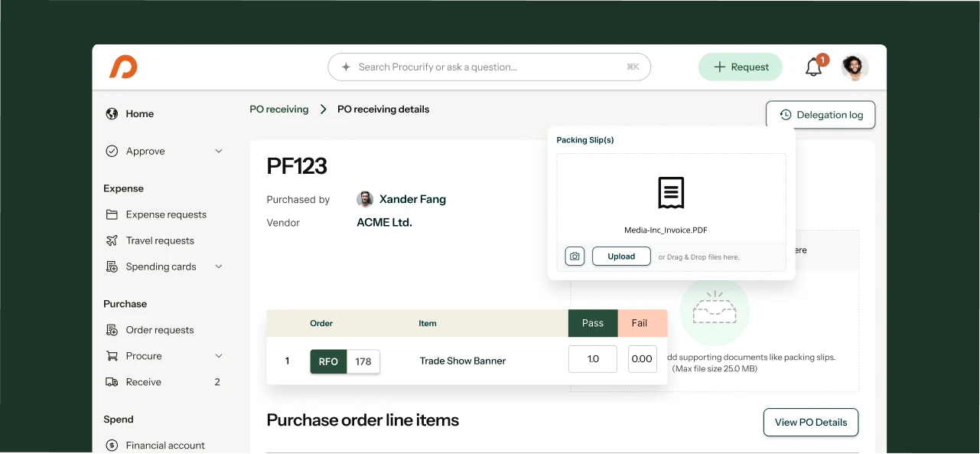Open the Delegation log

(820, 115)
